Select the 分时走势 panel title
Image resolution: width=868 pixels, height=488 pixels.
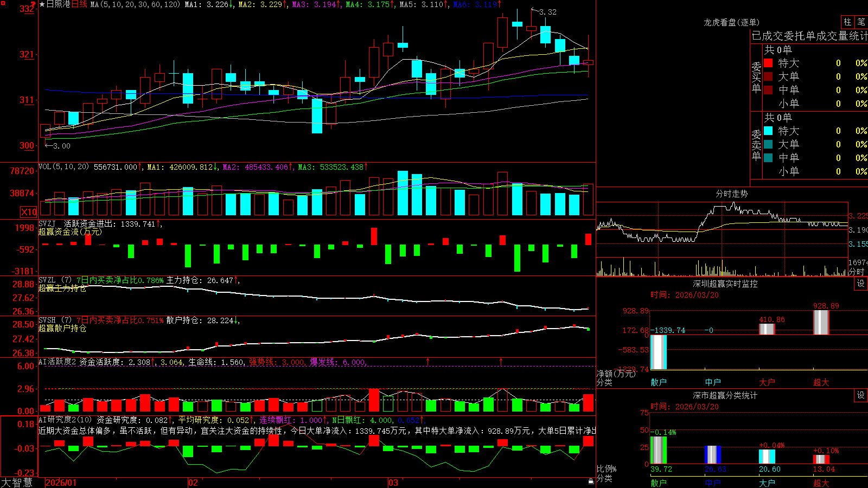(731, 194)
